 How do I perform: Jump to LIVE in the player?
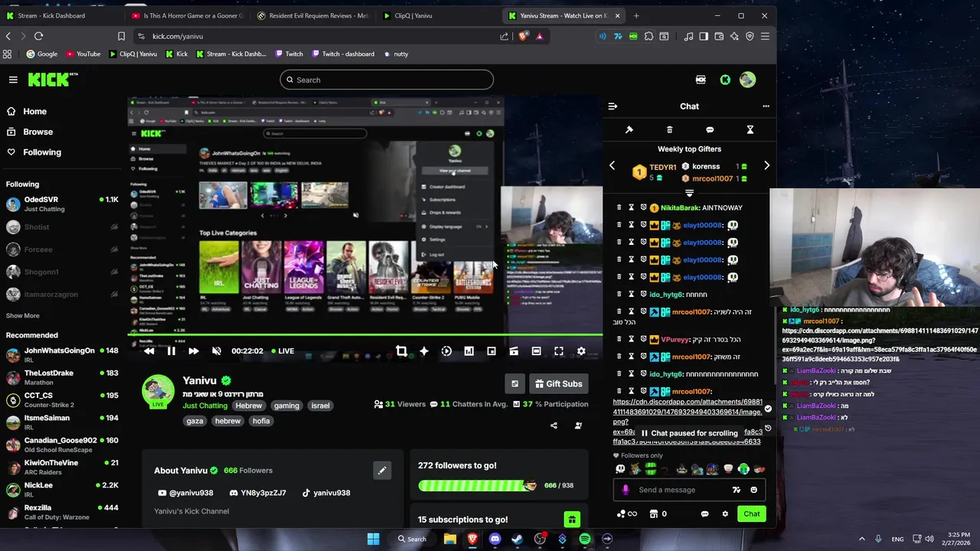point(282,351)
